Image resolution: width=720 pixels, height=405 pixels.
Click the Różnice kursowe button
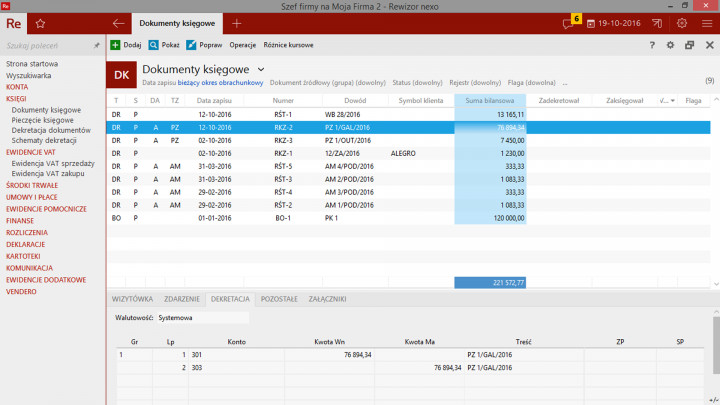point(288,45)
